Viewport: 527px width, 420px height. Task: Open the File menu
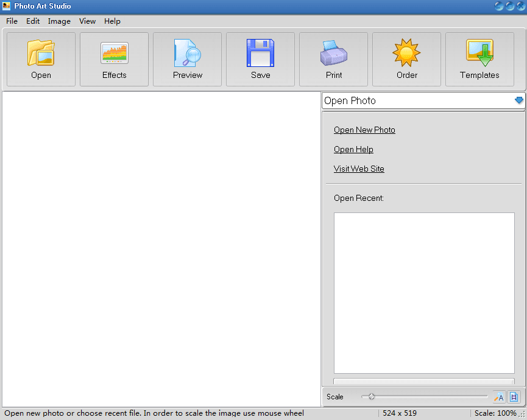[12, 21]
